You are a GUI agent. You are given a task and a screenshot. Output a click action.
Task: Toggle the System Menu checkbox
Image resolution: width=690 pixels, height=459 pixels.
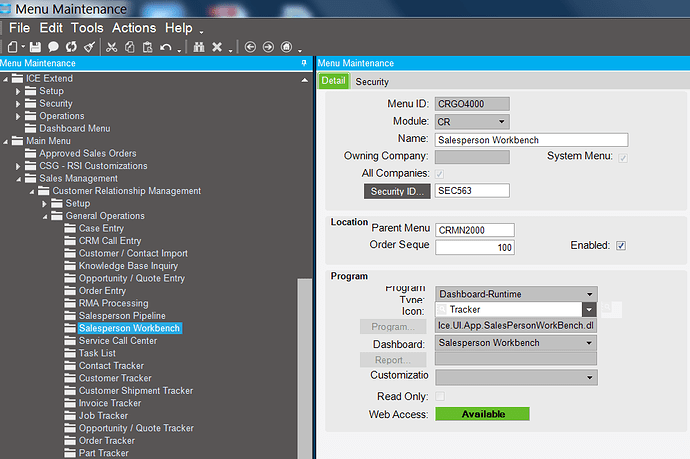coord(623,158)
